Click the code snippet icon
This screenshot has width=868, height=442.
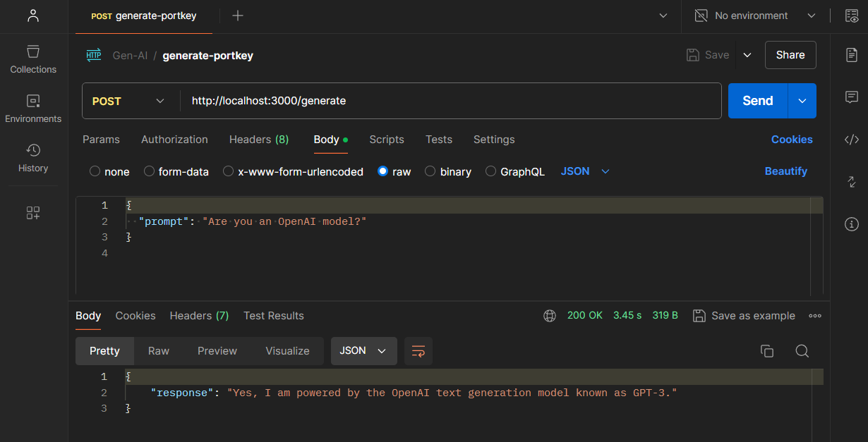[852, 140]
